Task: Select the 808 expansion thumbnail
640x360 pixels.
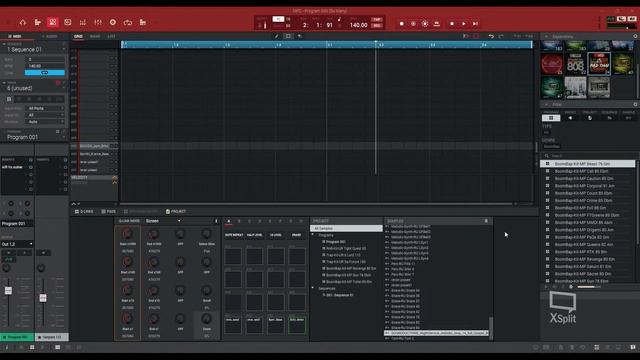Action: click(x=576, y=64)
